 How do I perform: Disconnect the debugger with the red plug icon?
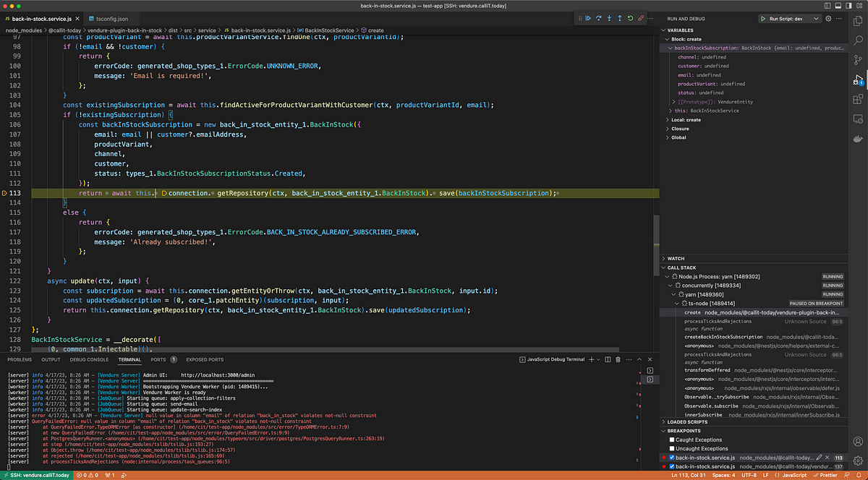click(x=642, y=18)
